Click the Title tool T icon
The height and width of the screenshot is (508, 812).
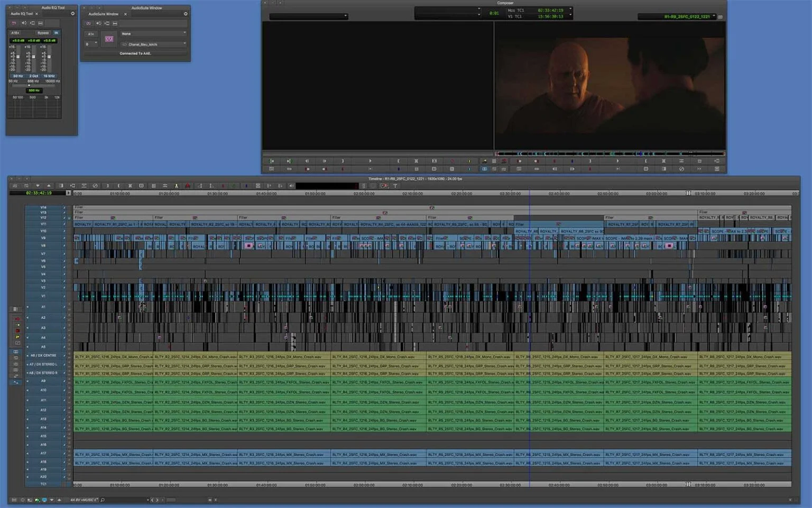[x=395, y=186]
